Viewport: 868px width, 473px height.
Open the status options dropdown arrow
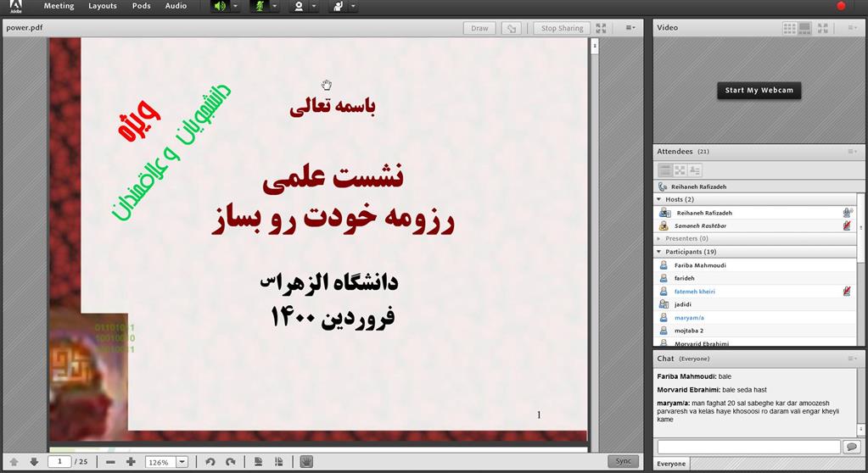[353, 6]
